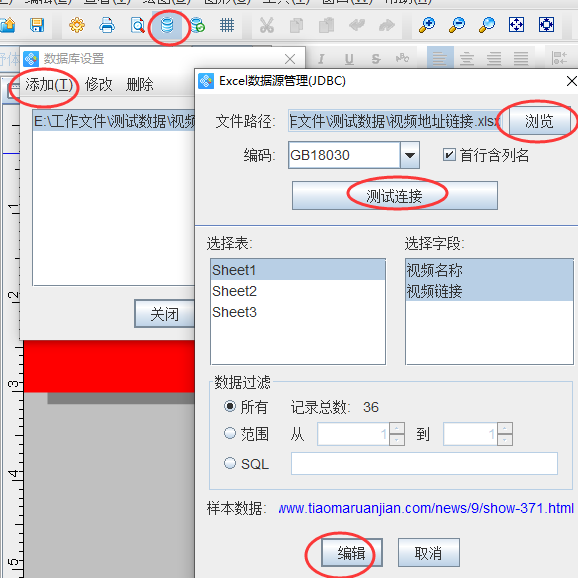The image size is (578, 578).
Task: Decrease the 到 range spinner value
Action: click(505, 440)
